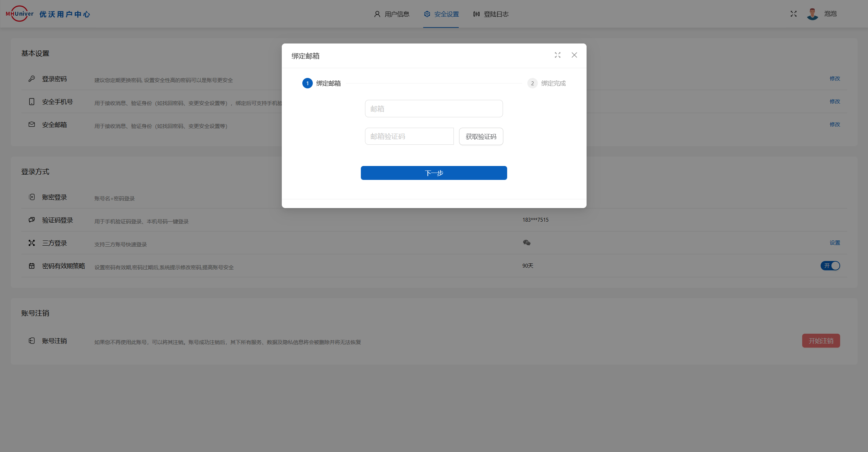Image resolution: width=868 pixels, height=452 pixels.
Task: Click the WeChat icon in 三方登录 row
Action: pos(527,243)
